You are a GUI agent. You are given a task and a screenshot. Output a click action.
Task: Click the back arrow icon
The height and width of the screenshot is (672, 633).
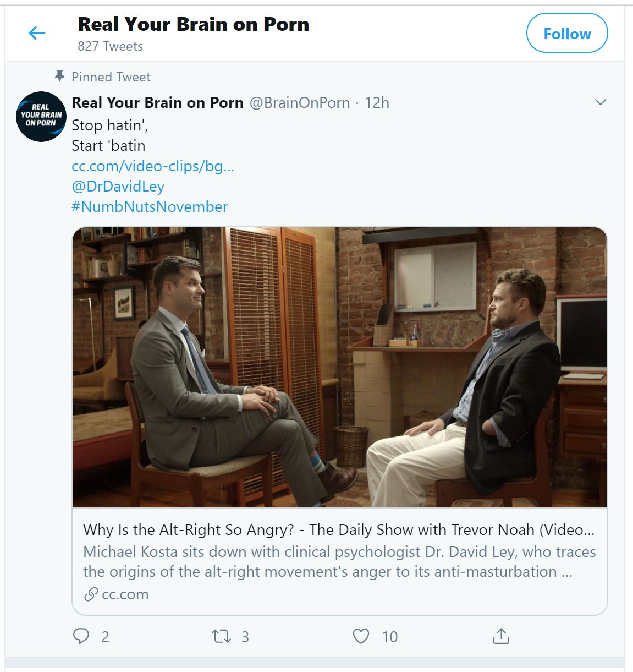(37, 34)
